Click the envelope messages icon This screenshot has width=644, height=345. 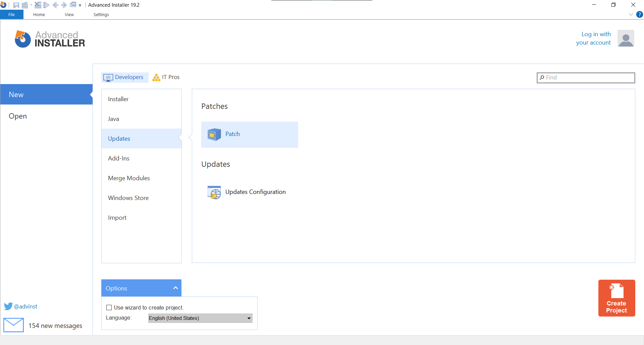(13, 325)
